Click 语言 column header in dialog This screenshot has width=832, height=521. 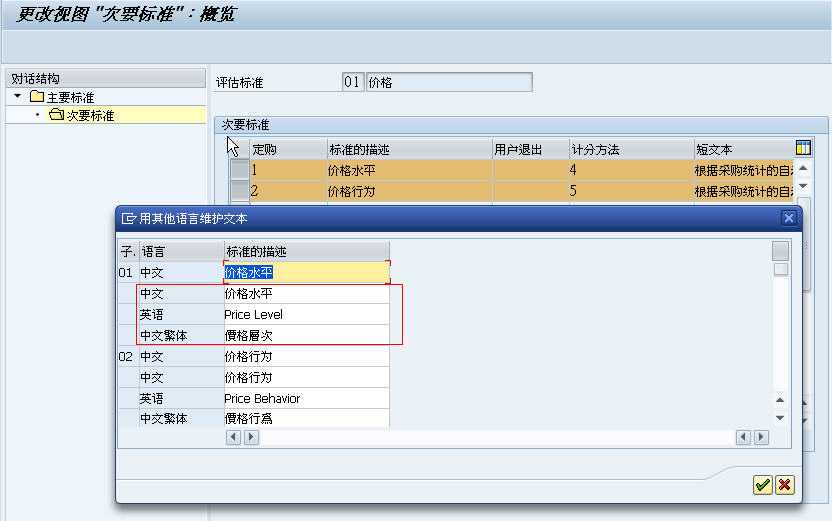coord(181,251)
